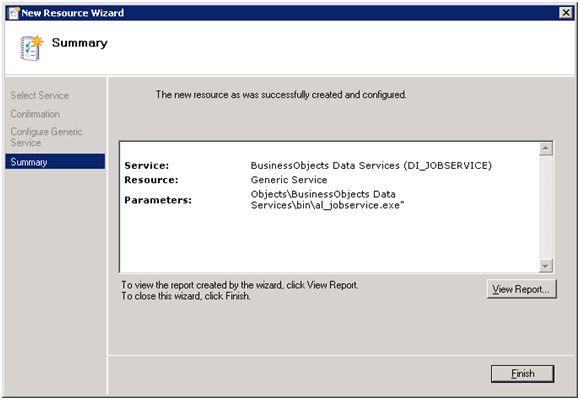The width and height of the screenshot is (580, 400).
Task: Click the New Resource Wizard title text
Action: pos(72,13)
